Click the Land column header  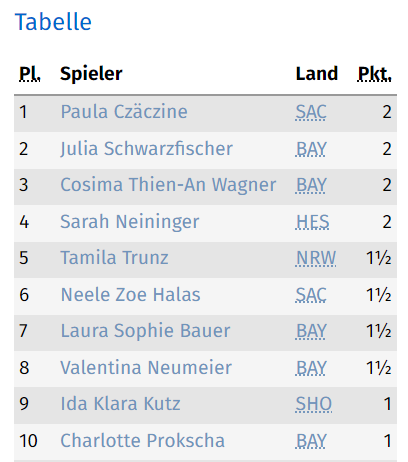pos(317,74)
